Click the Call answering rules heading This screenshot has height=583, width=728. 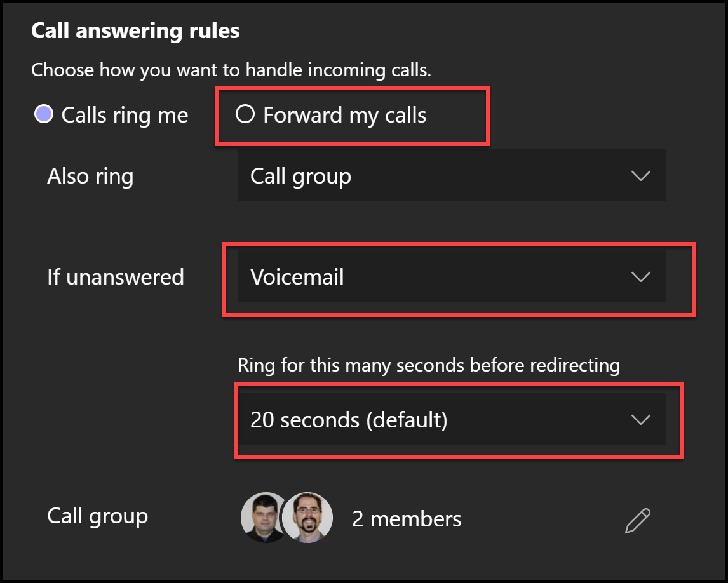135,31
